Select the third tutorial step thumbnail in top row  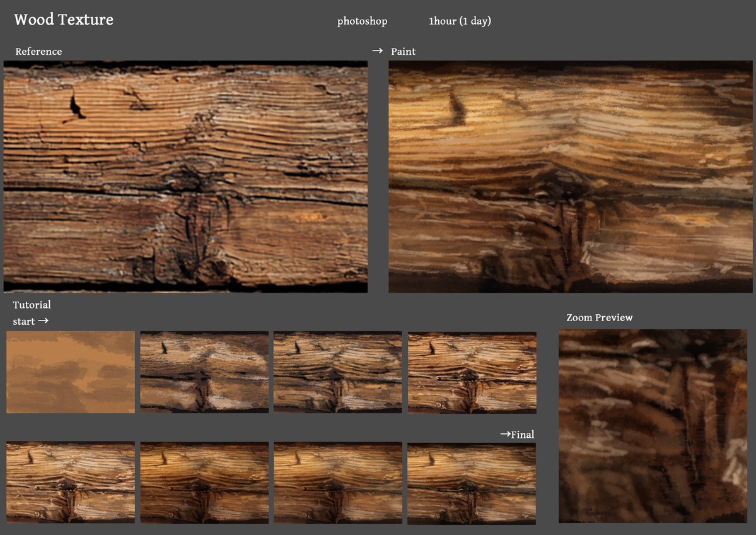[337, 372]
